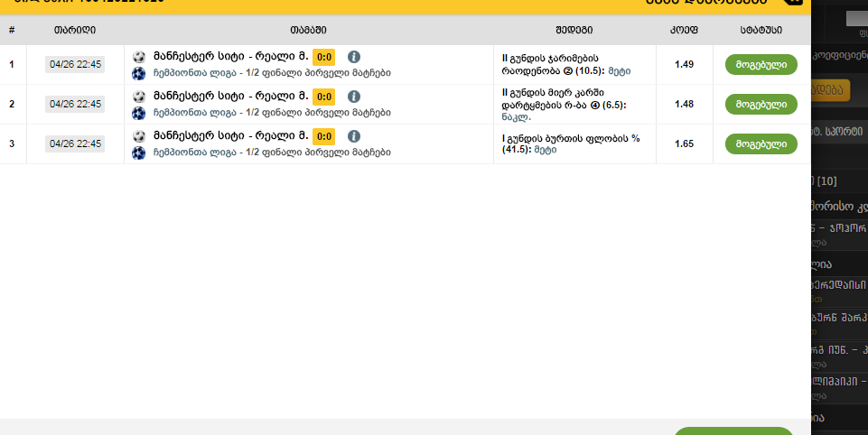The width and height of the screenshot is (868, 435).
Task: Click the 04/26 22:45 date in row 3
Action: click(x=75, y=143)
